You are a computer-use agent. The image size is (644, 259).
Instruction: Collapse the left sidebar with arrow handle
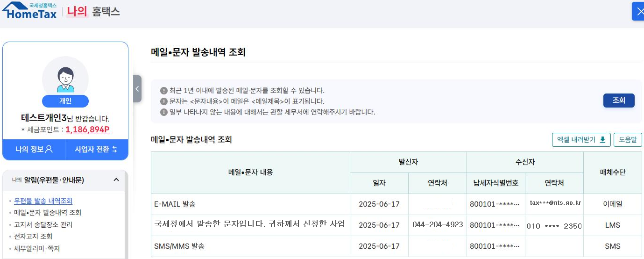137,89
